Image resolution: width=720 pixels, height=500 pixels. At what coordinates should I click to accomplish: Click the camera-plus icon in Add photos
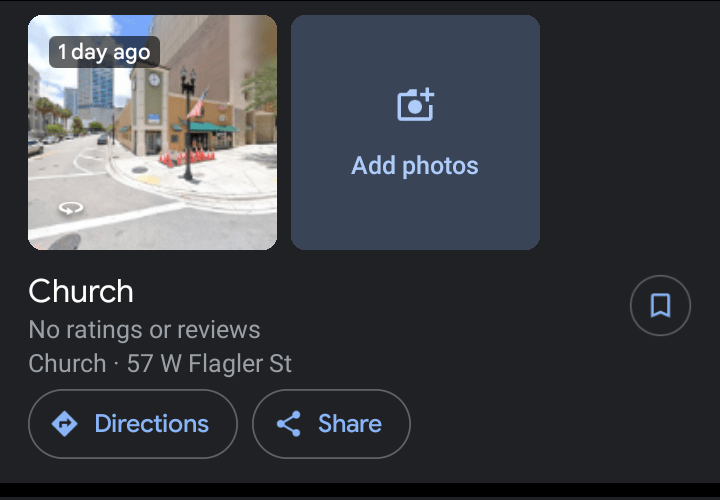(x=416, y=104)
